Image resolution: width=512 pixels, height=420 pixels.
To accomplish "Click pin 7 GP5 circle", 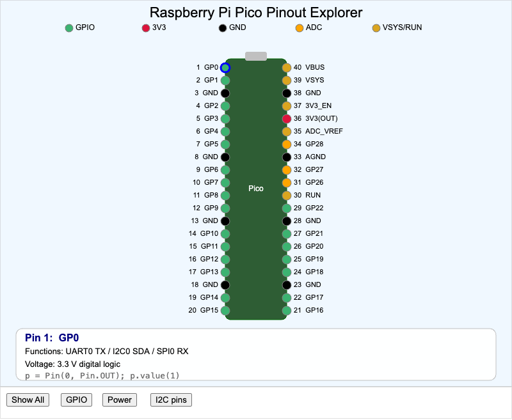I will tap(225, 144).
